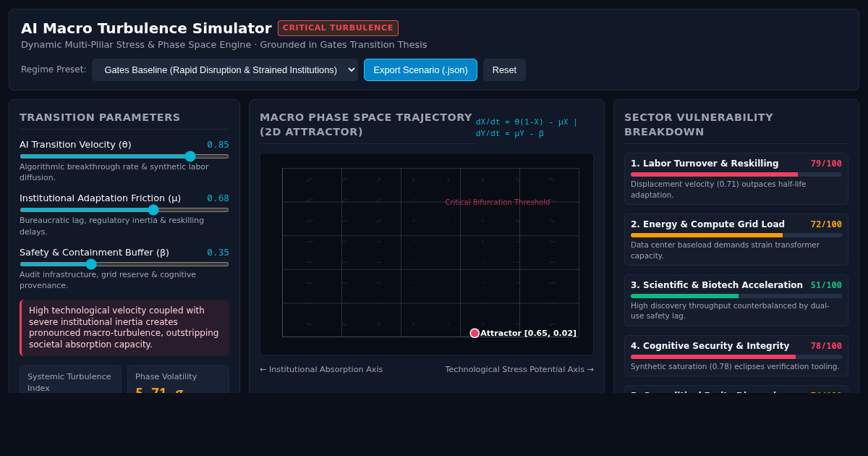Image resolution: width=868 pixels, height=456 pixels.
Task: Click Energy & Compute orange progress bar
Action: 707,235
